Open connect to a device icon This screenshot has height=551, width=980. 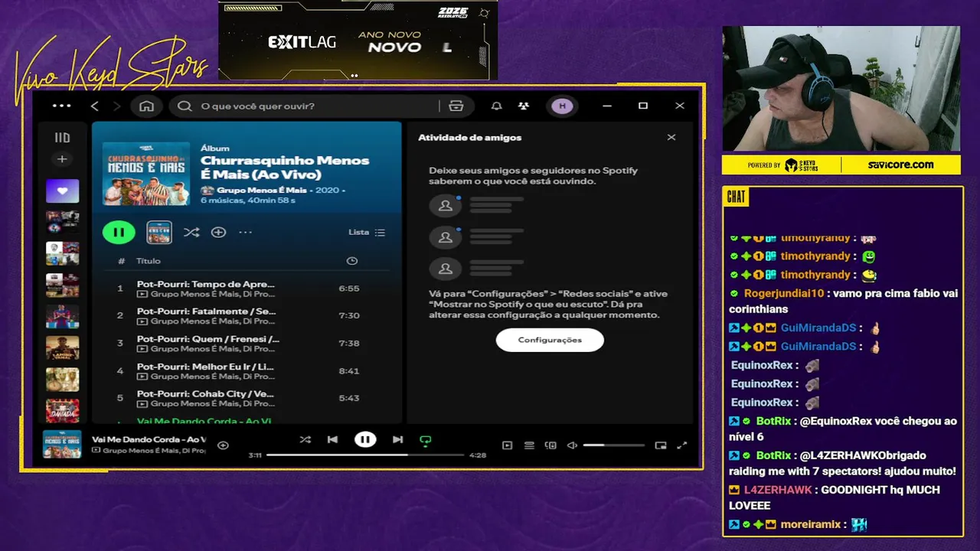550,445
